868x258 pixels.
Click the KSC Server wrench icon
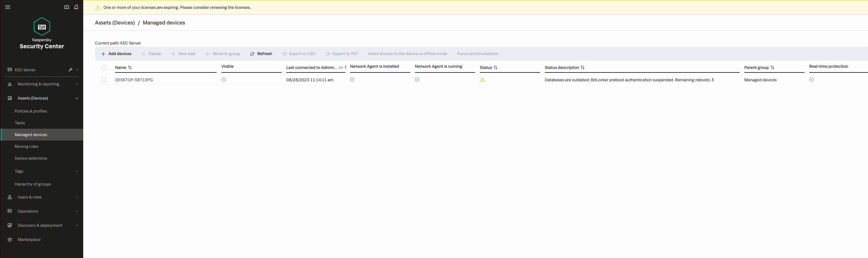71,70
